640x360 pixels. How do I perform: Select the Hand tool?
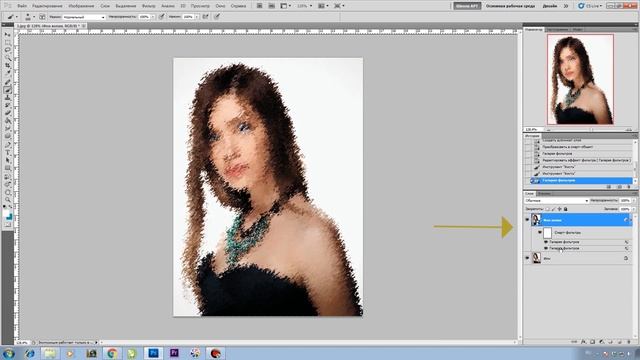click(x=8, y=192)
